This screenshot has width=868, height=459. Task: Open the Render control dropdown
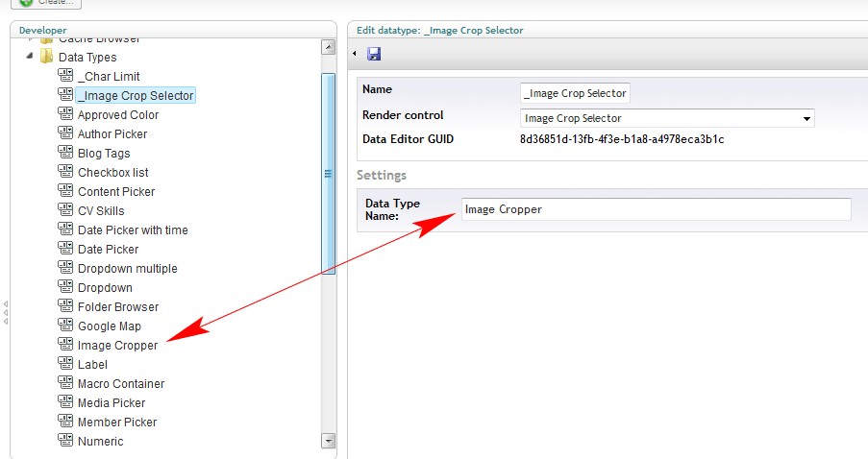click(667, 118)
